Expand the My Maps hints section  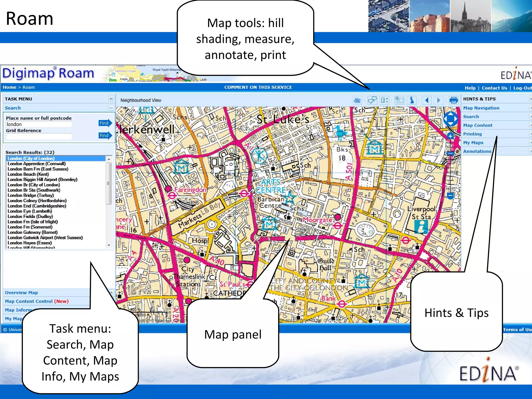pyautogui.click(x=530, y=143)
